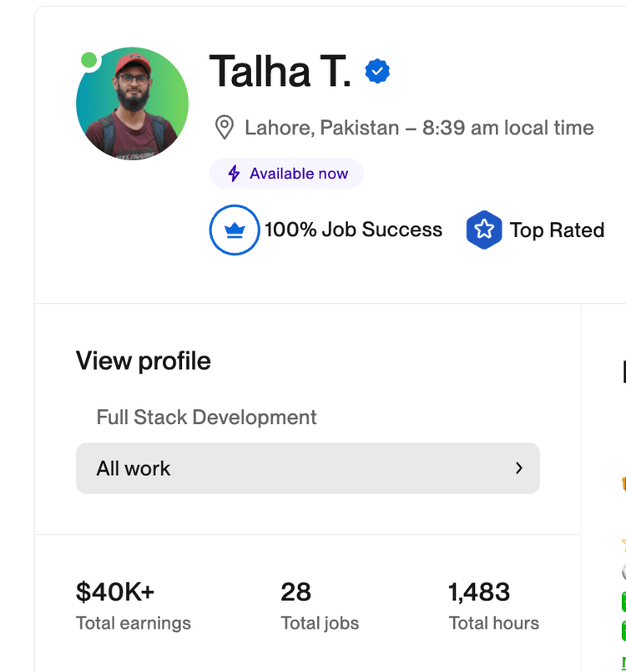Click the blue verified badge beside Talha T.
The width and height of the screenshot is (626, 672).
coord(377,71)
